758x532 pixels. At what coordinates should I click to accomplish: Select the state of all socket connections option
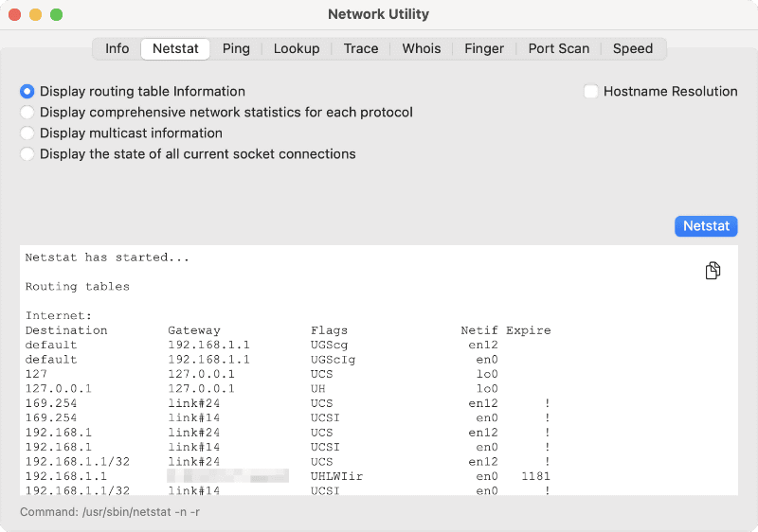pyautogui.click(x=27, y=154)
